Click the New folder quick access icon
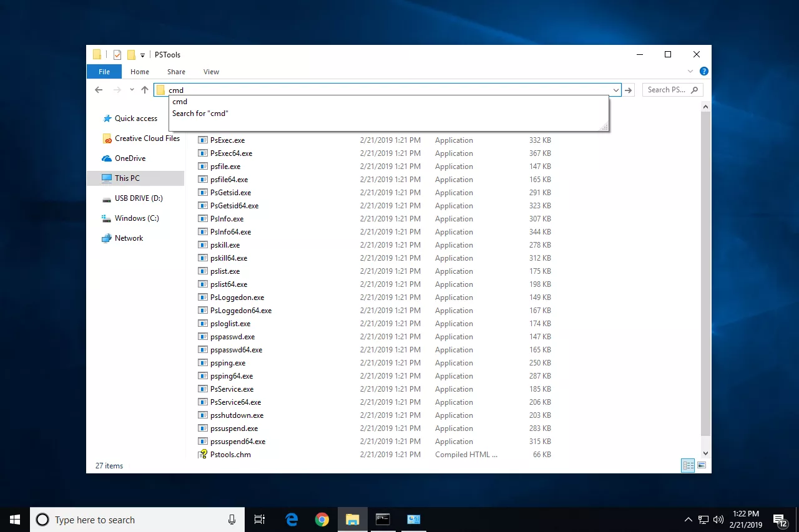The height and width of the screenshot is (532, 799). [131, 55]
